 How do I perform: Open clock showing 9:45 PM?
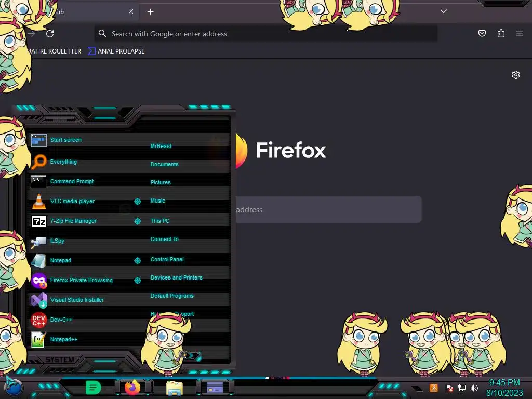(x=504, y=388)
